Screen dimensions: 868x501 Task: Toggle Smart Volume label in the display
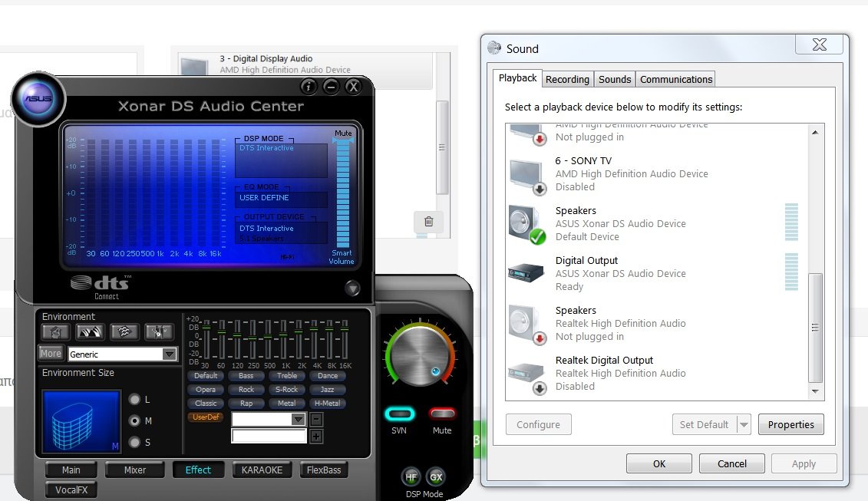click(x=342, y=257)
